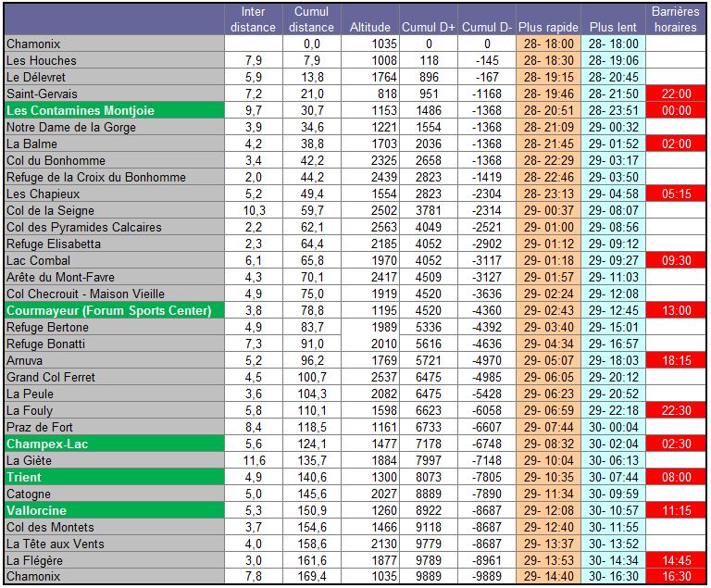Select the red 18:15 barrier cell
This screenshot has height=588, width=711.
pos(676,361)
